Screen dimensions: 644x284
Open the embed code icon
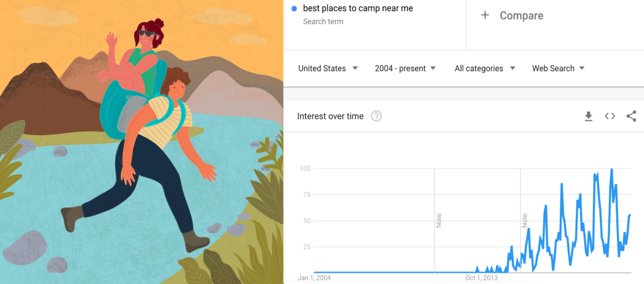click(x=609, y=116)
